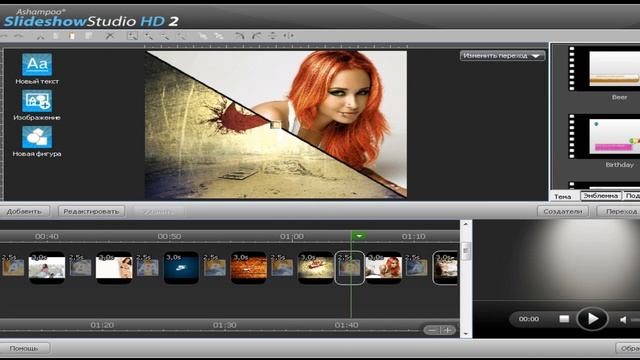Zoom out the timeline with the minus button

tap(432, 330)
